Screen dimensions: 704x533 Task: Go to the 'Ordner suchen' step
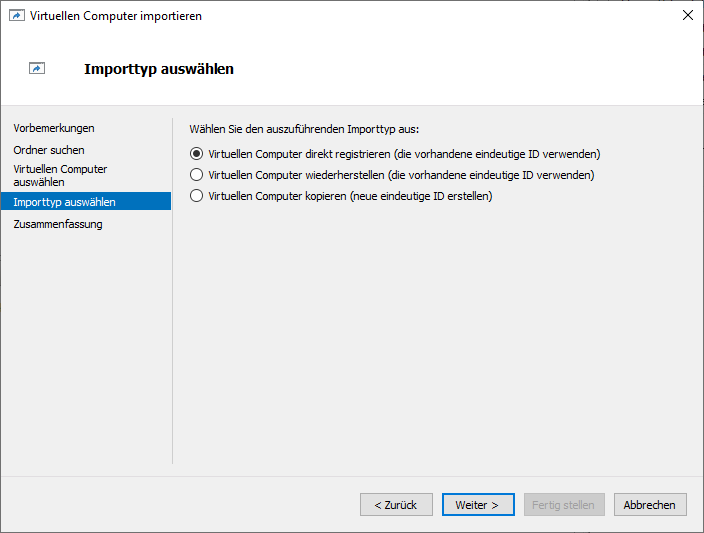click(49, 150)
